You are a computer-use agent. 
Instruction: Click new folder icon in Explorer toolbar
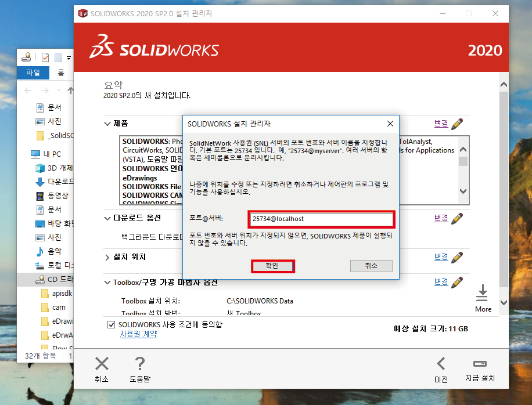click(x=58, y=57)
